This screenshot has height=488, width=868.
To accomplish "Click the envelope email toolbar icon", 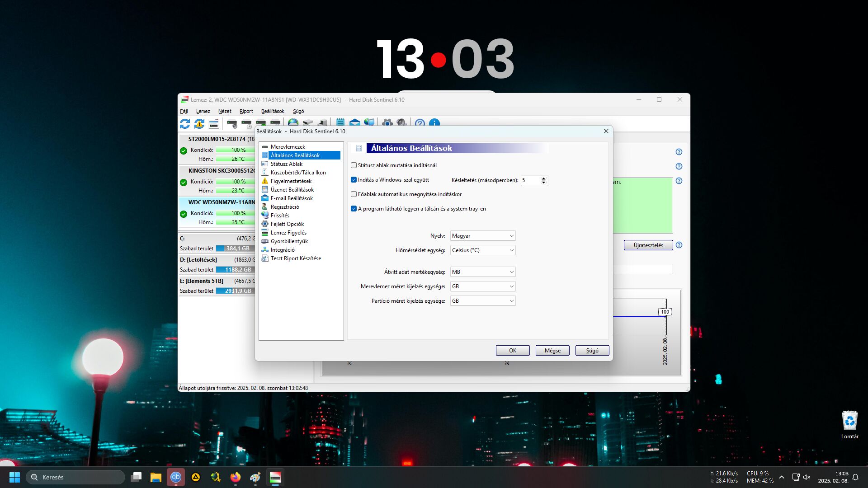I will click(355, 123).
